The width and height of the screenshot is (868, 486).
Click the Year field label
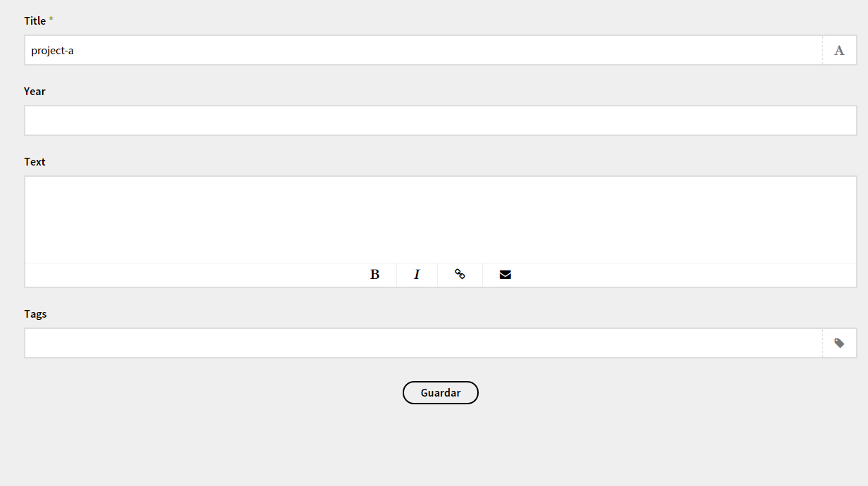[34, 92]
